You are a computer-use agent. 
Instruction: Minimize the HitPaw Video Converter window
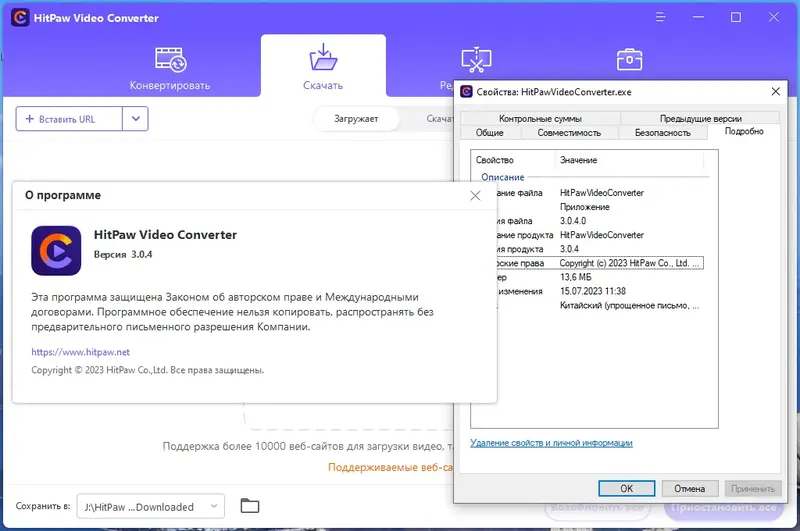pos(698,17)
